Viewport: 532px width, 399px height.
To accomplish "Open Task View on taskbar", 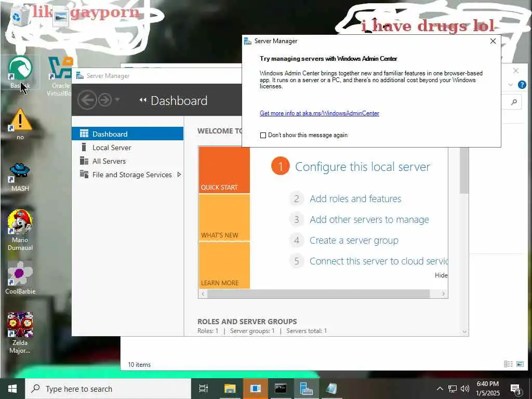I will tap(204, 389).
